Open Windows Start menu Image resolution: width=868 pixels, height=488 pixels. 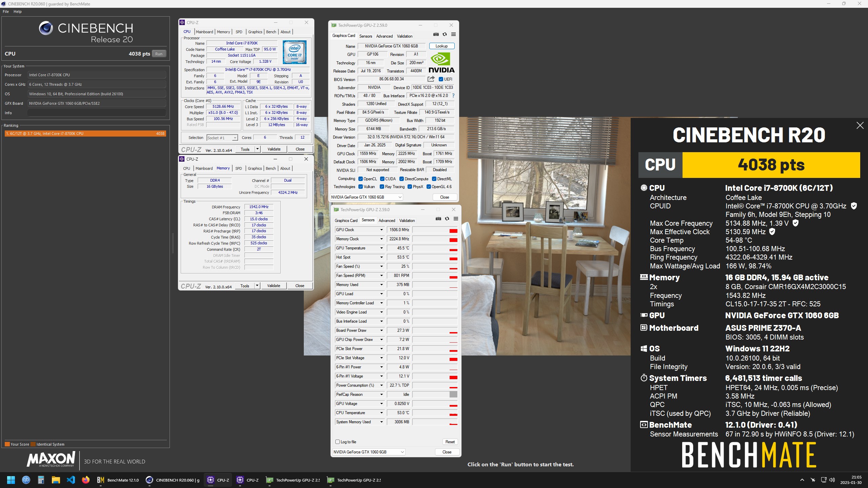point(11,480)
